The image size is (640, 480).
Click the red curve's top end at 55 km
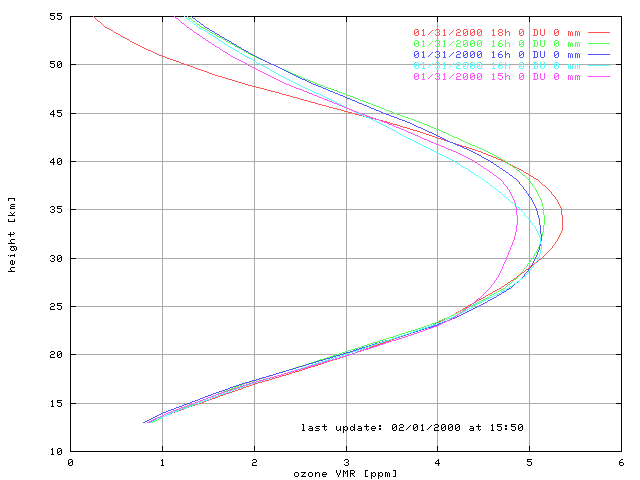point(94,17)
